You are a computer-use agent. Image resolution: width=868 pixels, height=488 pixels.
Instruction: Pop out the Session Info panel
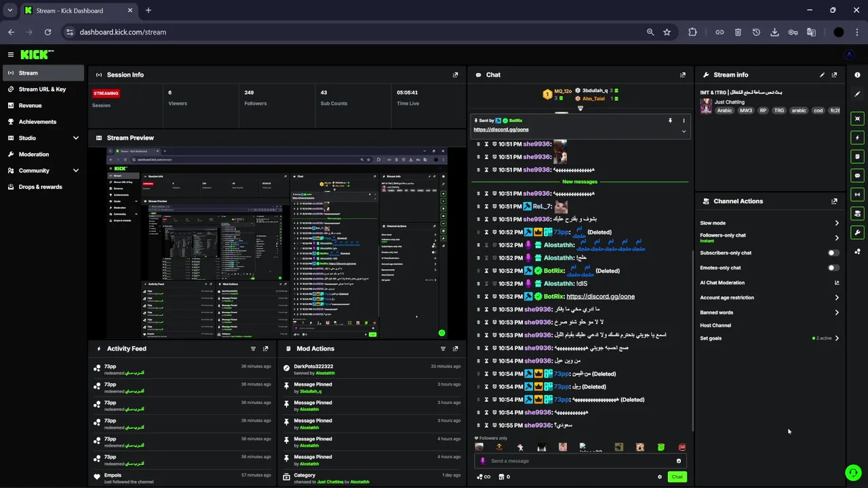coord(455,75)
